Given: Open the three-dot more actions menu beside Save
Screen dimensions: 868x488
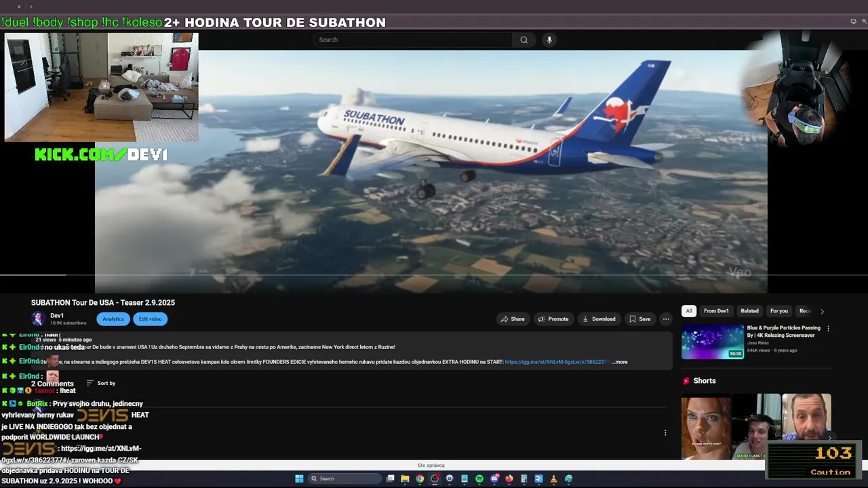Looking at the screenshot, I should pos(666,319).
